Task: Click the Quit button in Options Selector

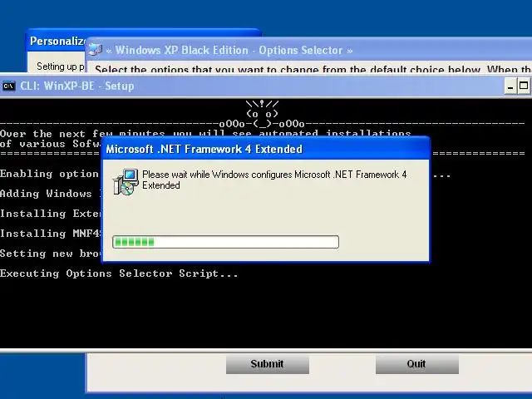Action: click(x=417, y=364)
